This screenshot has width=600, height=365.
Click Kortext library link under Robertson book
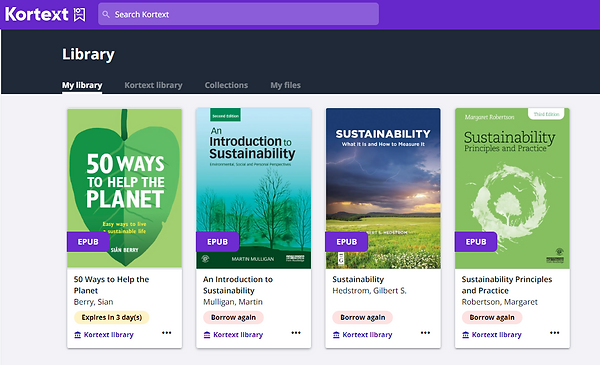[497, 335]
